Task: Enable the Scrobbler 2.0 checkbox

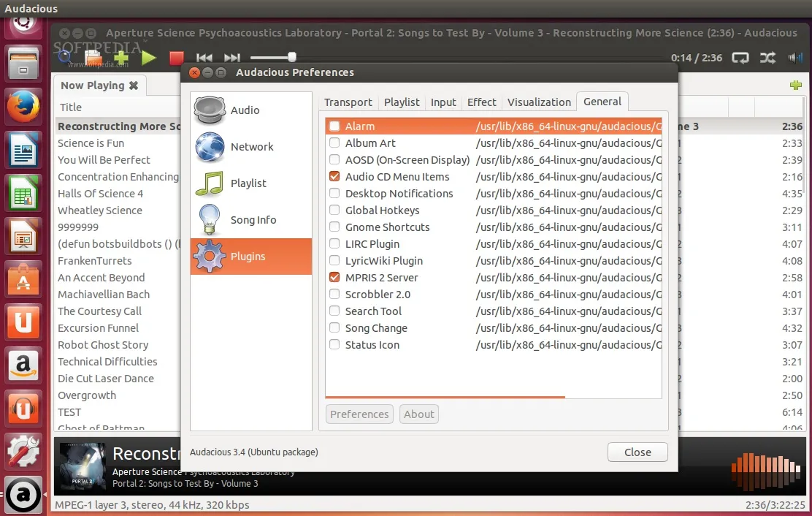Action: click(334, 295)
